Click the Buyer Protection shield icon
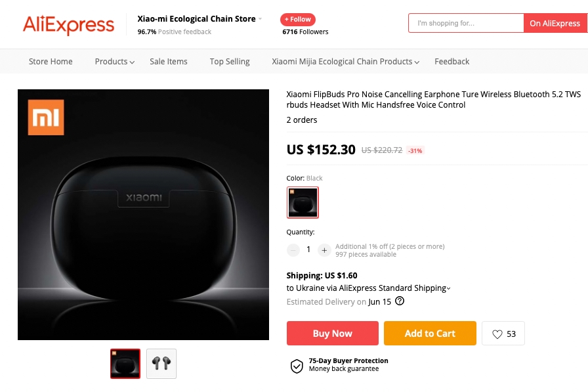 297,366
